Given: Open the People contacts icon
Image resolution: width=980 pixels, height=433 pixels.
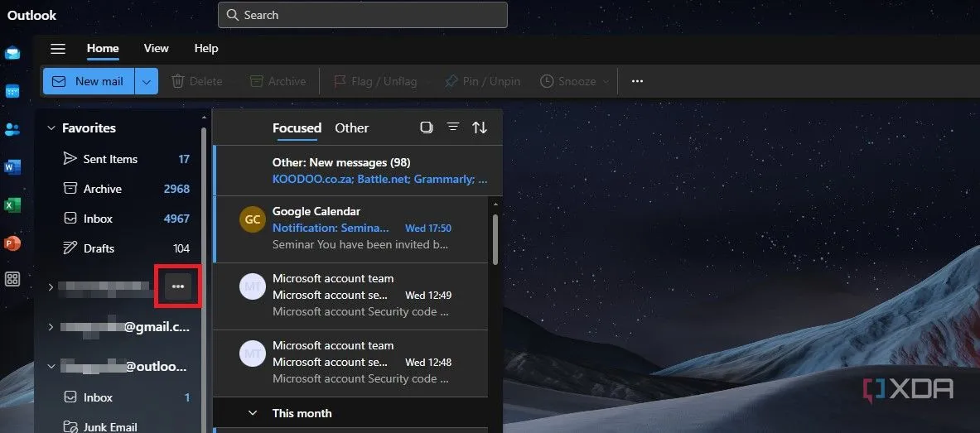Looking at the screenshot, I should click(12, 129).
